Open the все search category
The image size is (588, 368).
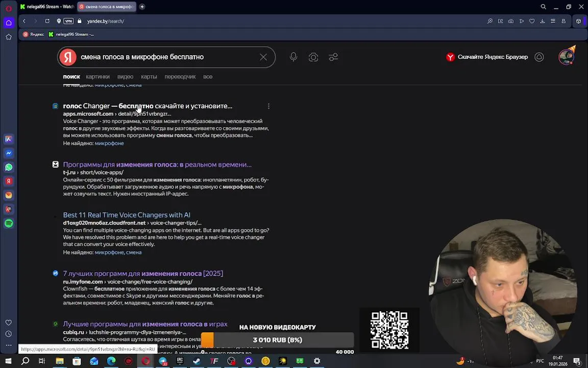click(208, 77)
